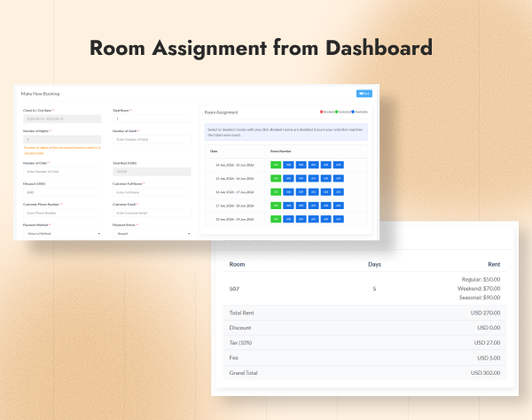Click the blue Available legend dot

coord(353,112)
